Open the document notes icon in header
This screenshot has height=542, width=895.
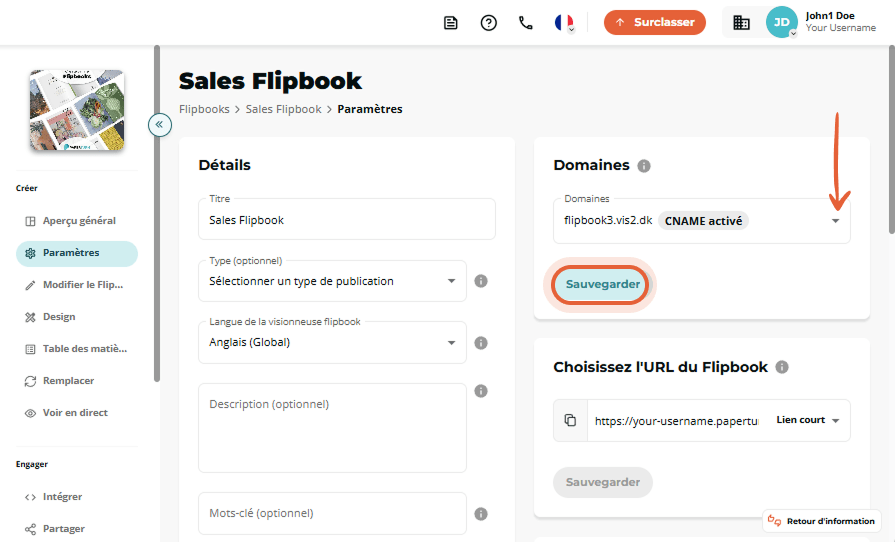click(451, 23)
